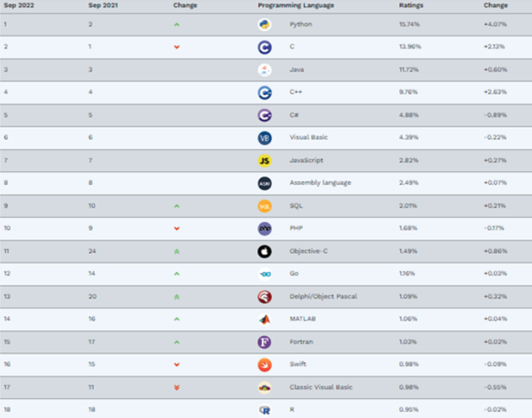Select the Objective-C apple icon
This screenshot has width=532, height=418.
pyautogui.click(x=265, y=251)
